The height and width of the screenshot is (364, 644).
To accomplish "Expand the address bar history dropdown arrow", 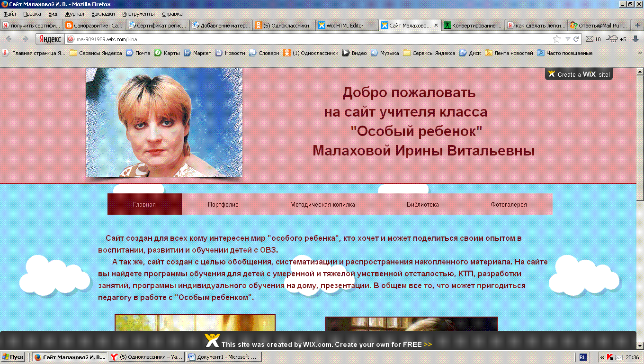I will (x=568, y=39).
